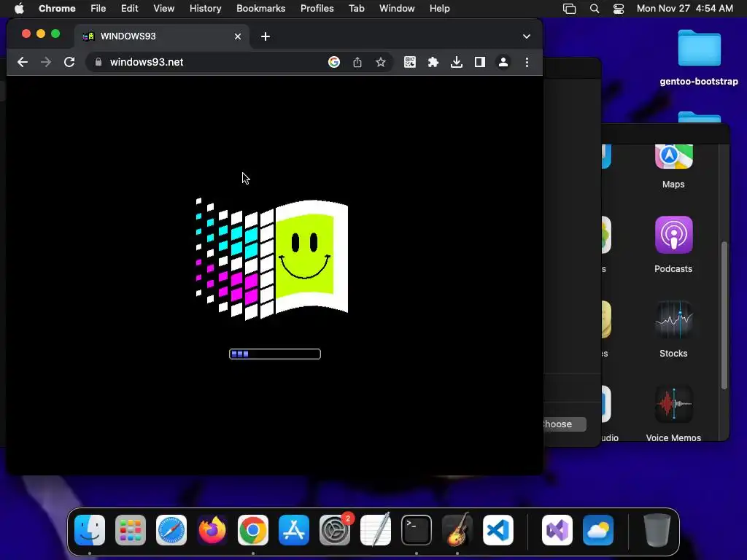Image resolution: width=747 pixels, height=560 pixels.
Task: Open the Help menu
Action: tap(439, 8)
